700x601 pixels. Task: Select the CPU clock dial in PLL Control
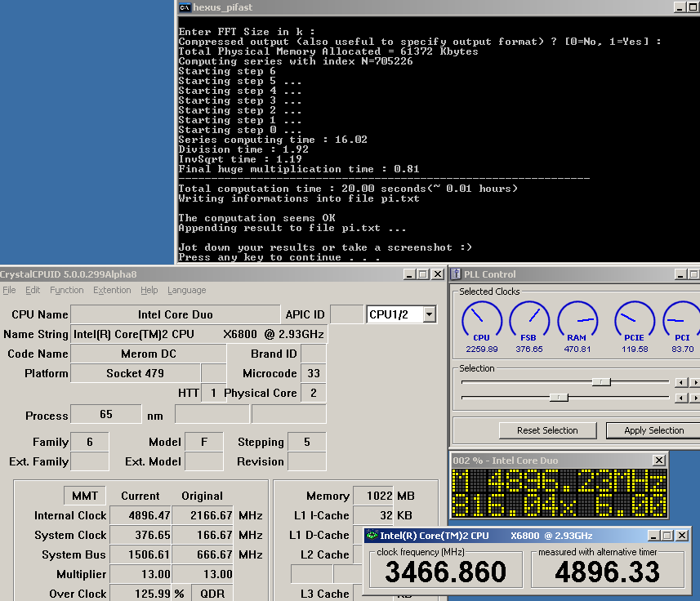481,321
